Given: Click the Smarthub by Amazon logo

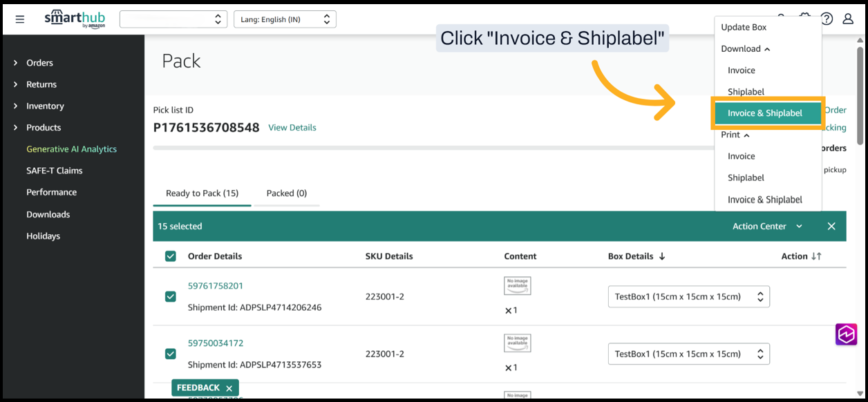Looking at the screenshot, I should coord(75,19).
